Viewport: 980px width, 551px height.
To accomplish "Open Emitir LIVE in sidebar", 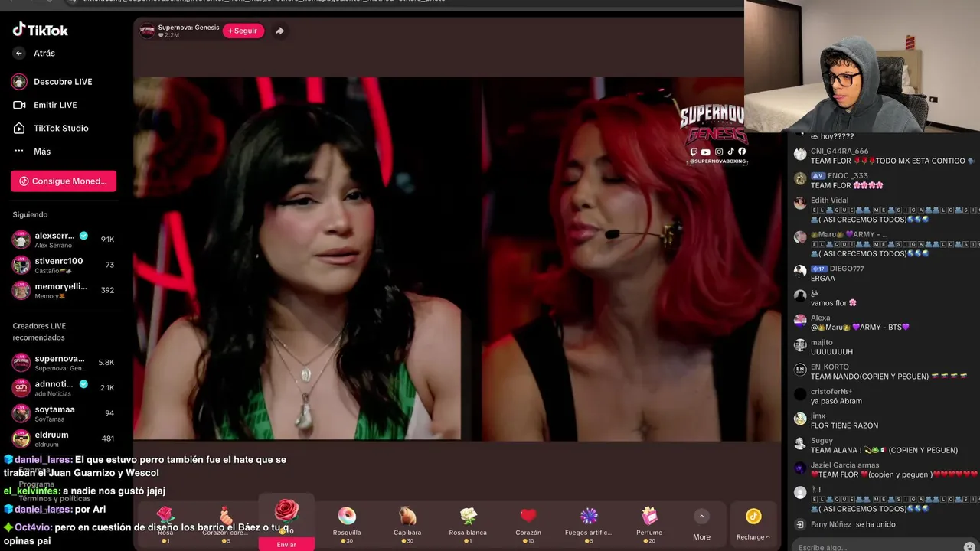I will click(x=44, y=105).
